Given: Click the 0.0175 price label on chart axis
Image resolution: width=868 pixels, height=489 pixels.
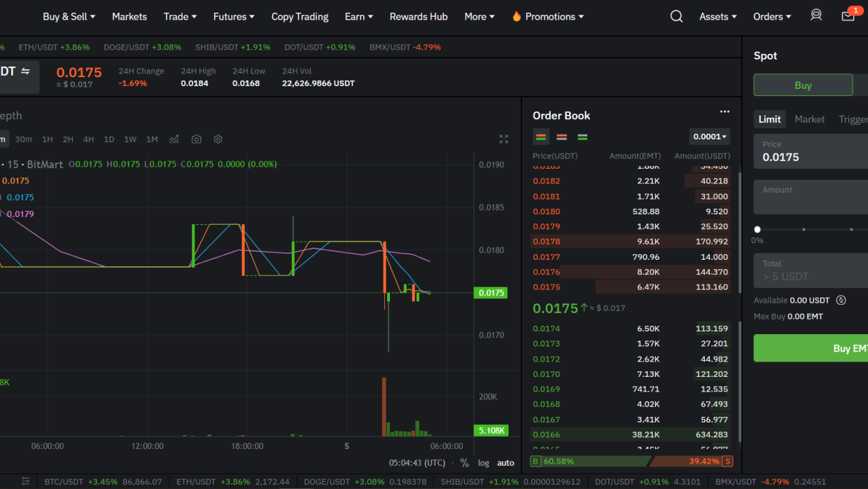Looking at the screenshot, I should 490,293.
